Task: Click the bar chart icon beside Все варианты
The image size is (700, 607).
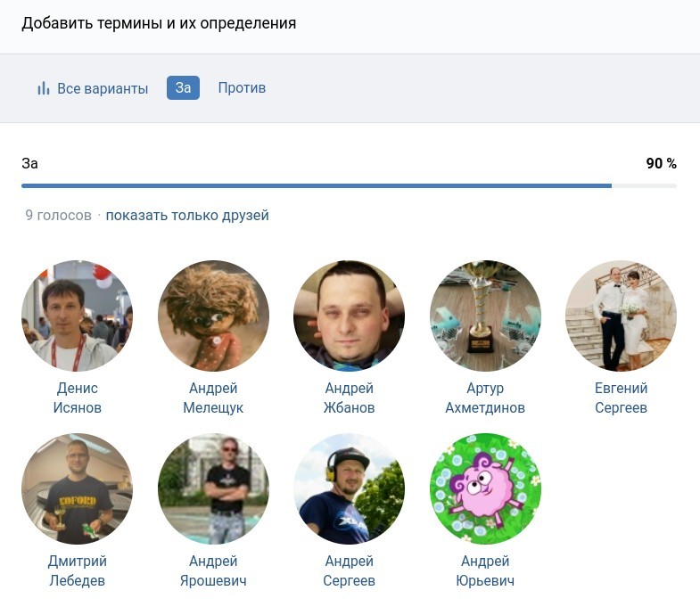Action: 43,88
